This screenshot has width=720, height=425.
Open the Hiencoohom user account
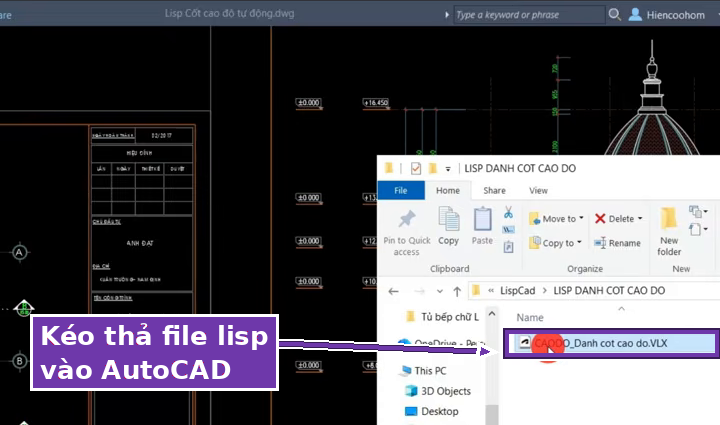(666, 15)
